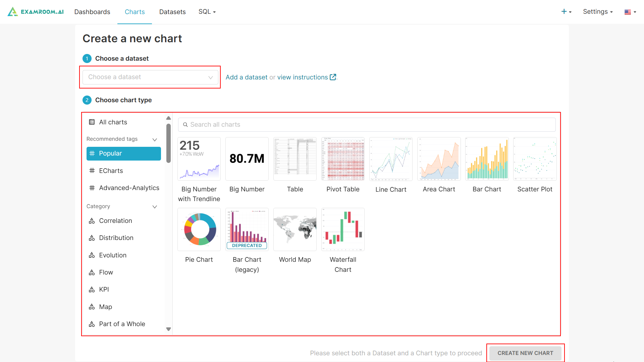Select the Area Chart icon

tap(439, 159)
